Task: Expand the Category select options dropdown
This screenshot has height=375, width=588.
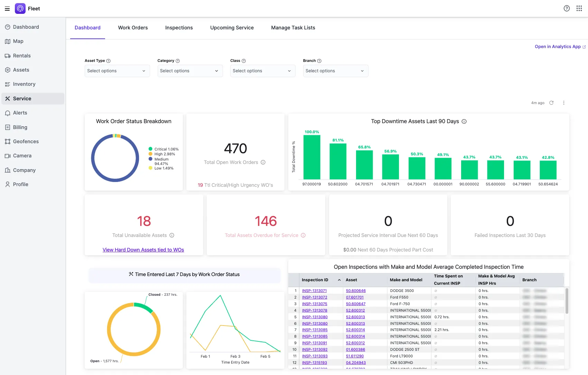Action: point(190,71)
